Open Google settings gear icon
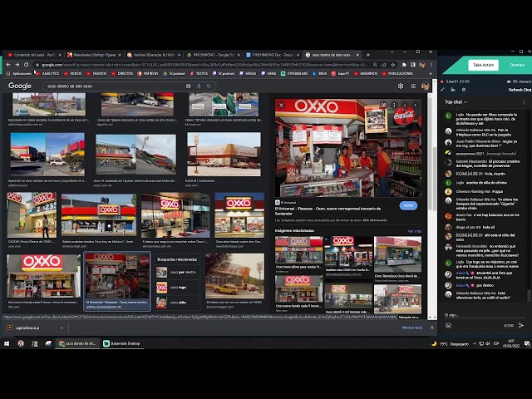The image size is (532, 399). click(401, 86)
